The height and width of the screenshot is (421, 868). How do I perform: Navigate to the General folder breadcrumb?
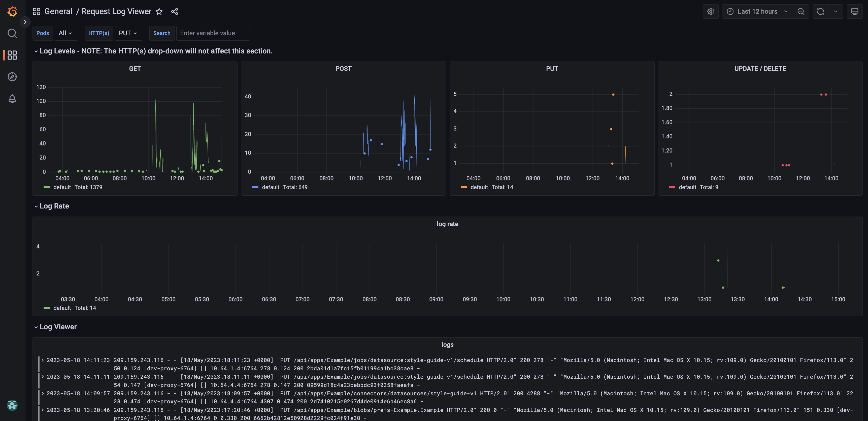tap(59, 11)
